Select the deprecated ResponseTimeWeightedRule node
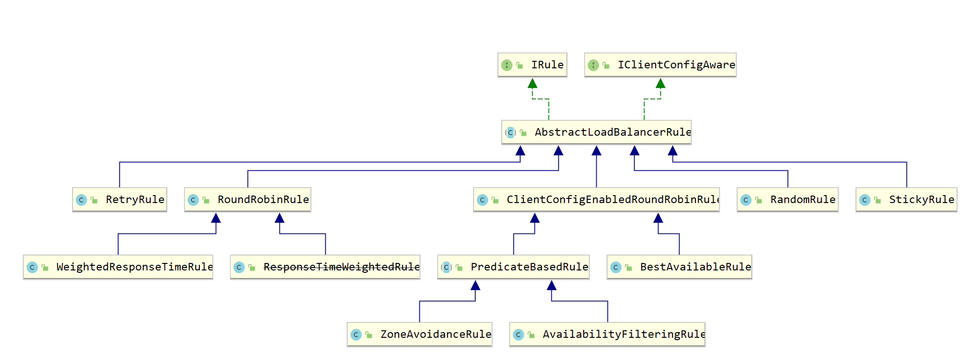The width and height of the screenshot is (980, 364). (325, 267)
